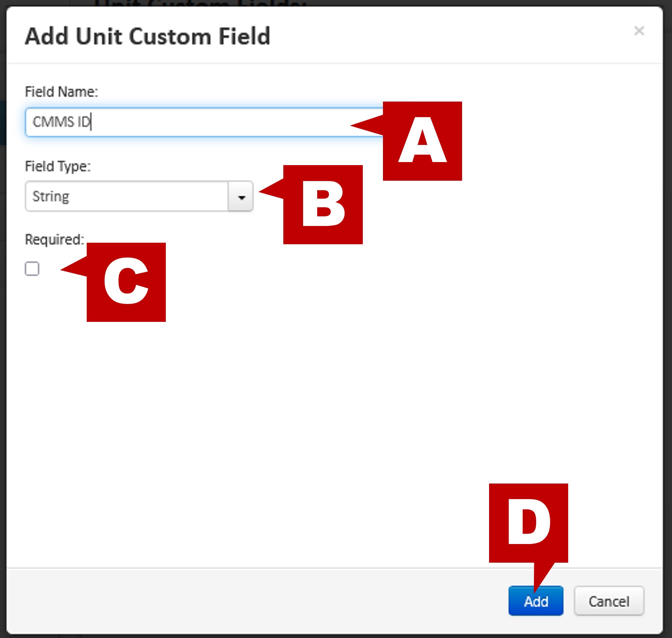Click the red callout marker A
Viewport: 672px width, 638px height.
pos(422,141)
